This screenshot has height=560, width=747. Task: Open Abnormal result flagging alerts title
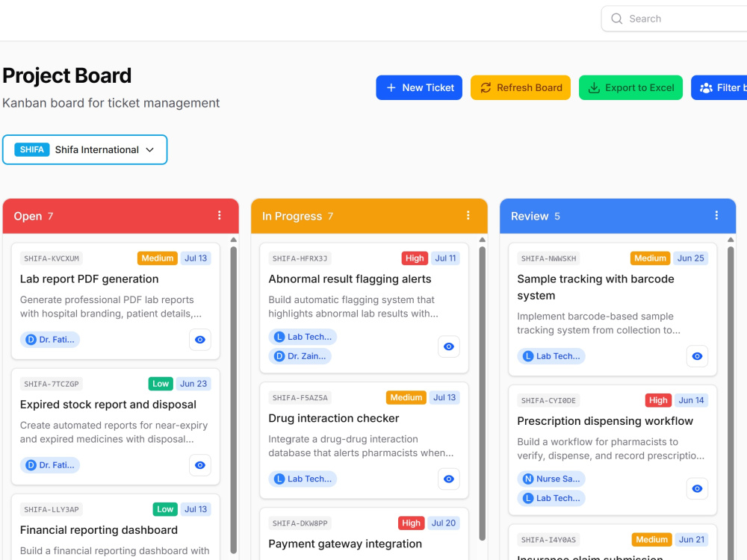pyautogui.click(x=350, y=279)
